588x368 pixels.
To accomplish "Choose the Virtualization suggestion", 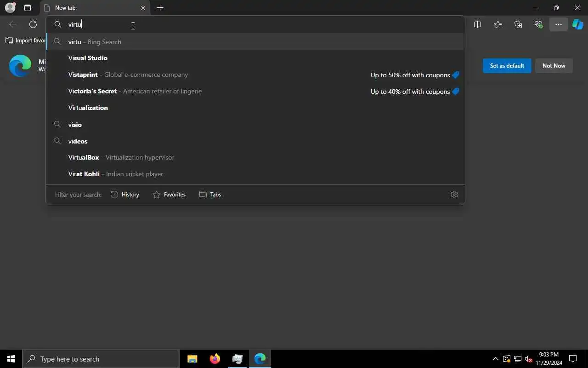I will click(x=255, y=108).
